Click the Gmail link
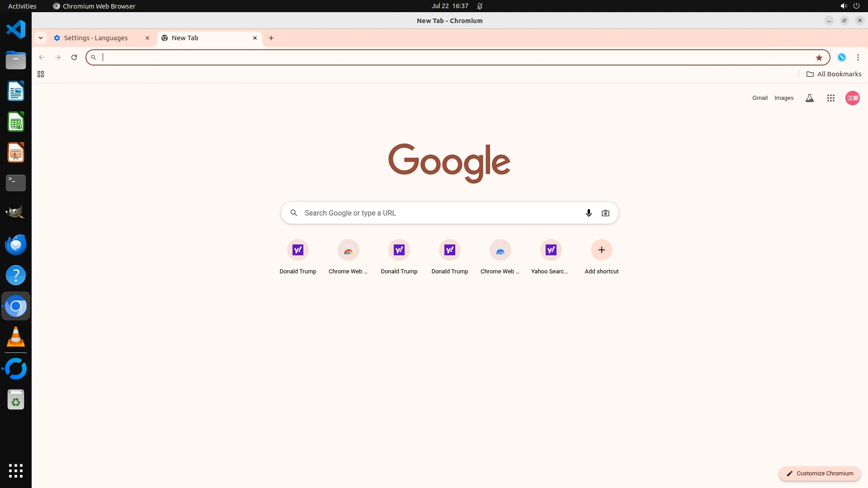The width and height of the screenshot is (868, 488). click(x=759, y=98)
